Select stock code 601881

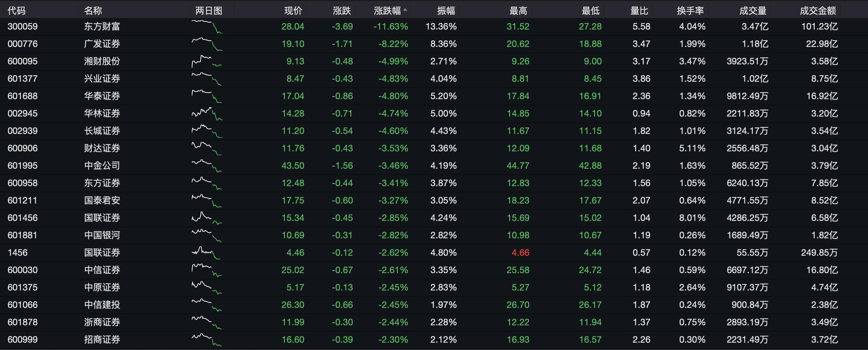point(23,235)
